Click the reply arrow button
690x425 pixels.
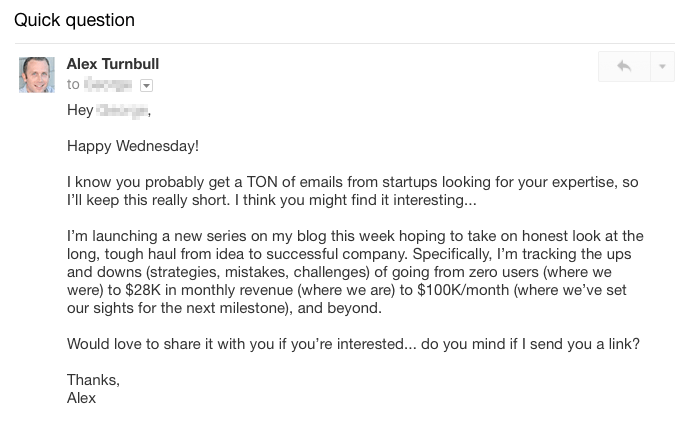coord(624,67)
